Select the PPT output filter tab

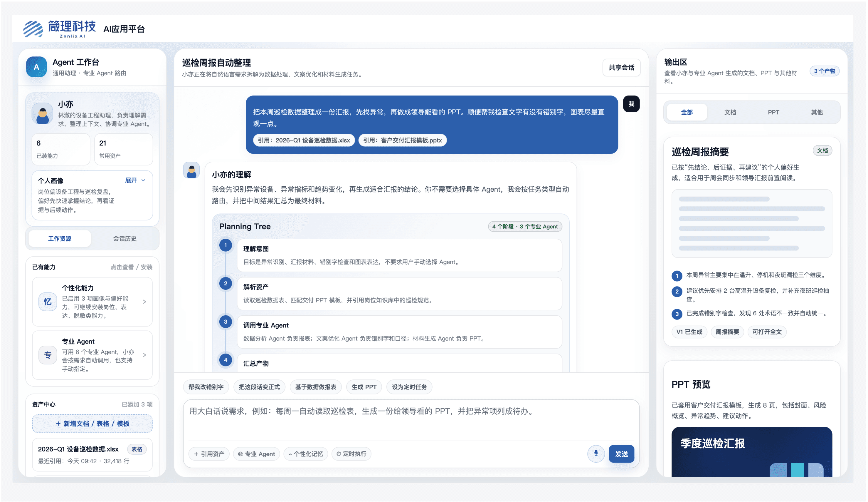(774, 112)
